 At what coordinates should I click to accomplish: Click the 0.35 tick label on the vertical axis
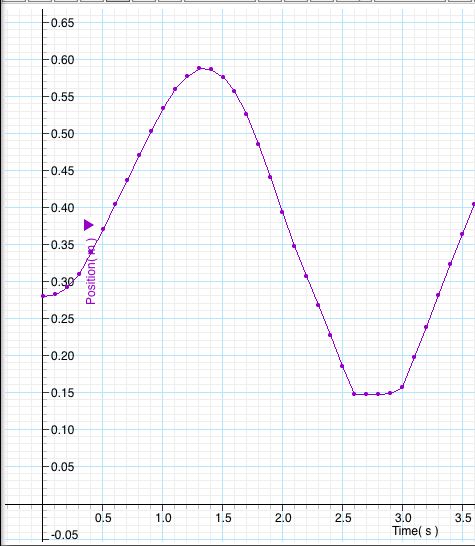63,245
